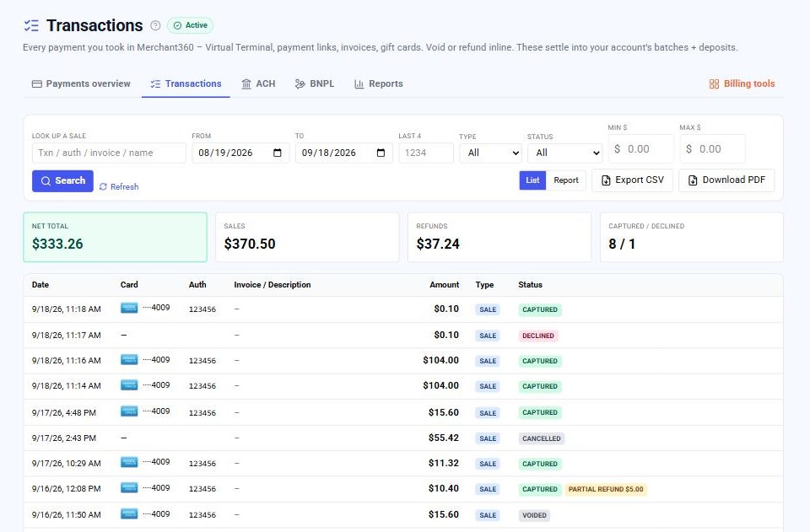Click auth code 123456 in the 9/16/26, 11:50 AM row
Screen dimensions: 810x532
[x=202, y=515]
